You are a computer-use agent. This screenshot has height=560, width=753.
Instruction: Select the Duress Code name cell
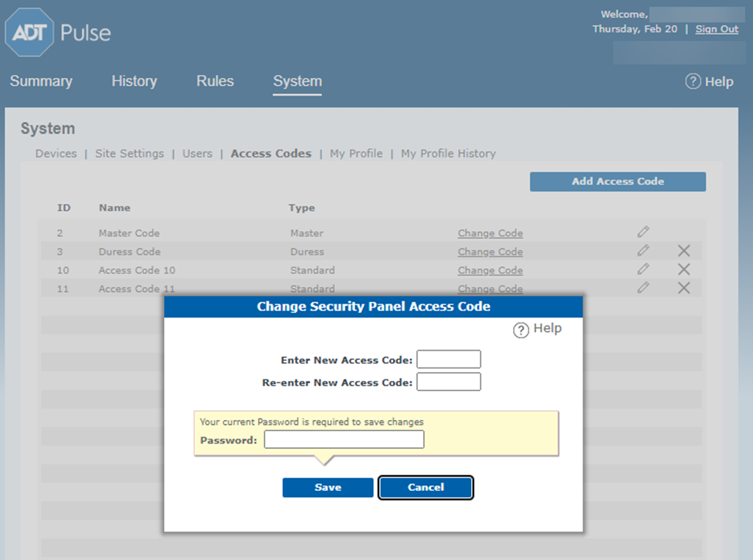[x=130, y=252]
